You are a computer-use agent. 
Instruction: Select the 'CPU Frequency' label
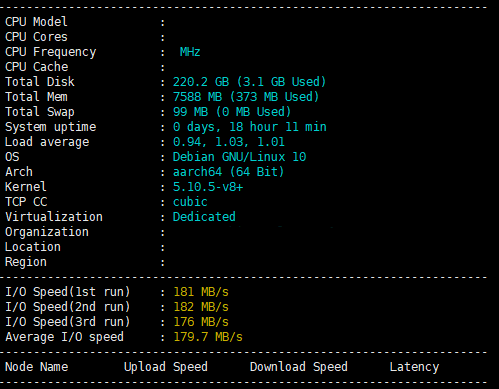click(x=51, y=52)
